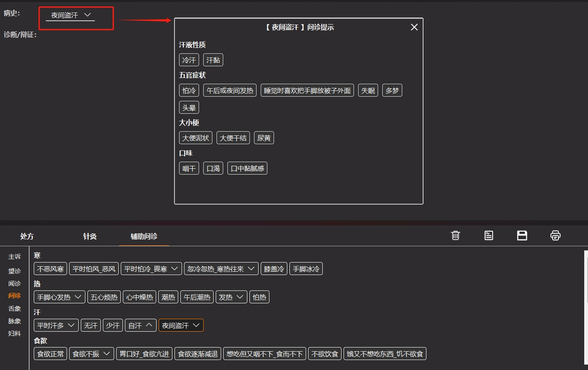Choose the 午后或夜间发热 tag in the popup

pos(229,90)
